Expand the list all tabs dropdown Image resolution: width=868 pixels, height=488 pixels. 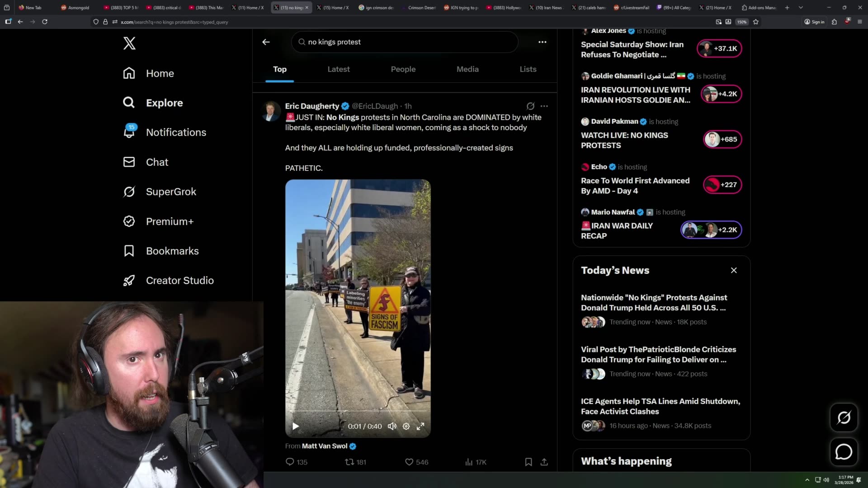tap(801, 8)
